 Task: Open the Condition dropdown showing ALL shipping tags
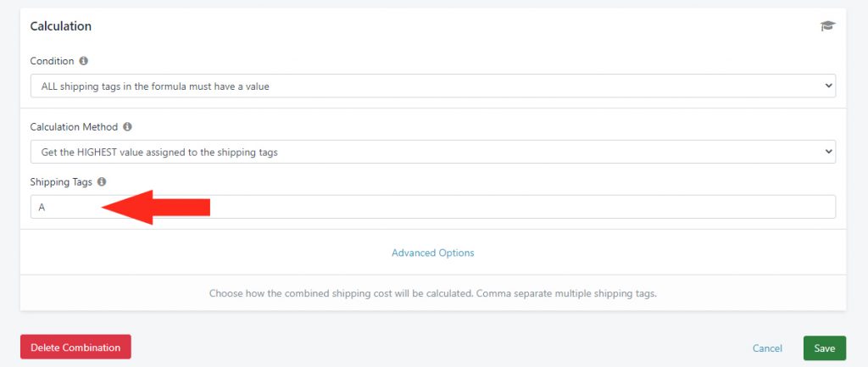click(x=433, y=86)
